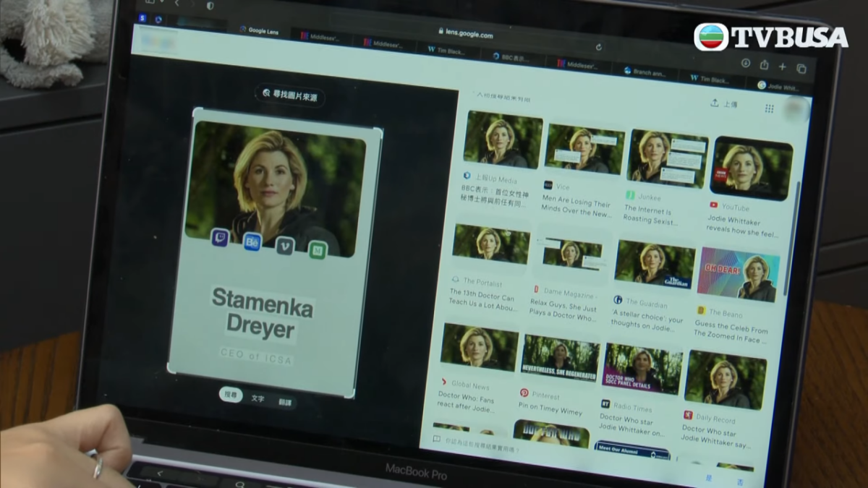Click the Safari page reload icon
The image size is (868, 488).
coord(599,47)
